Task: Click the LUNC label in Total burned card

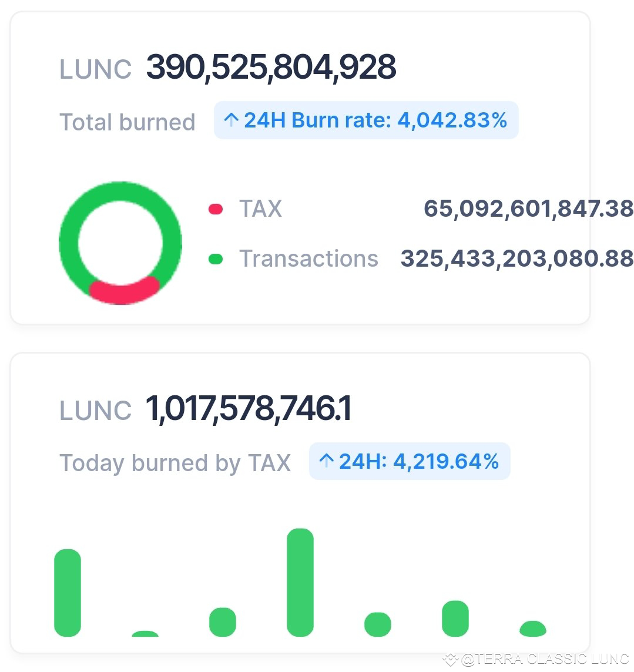Action: tap(96, 69)
